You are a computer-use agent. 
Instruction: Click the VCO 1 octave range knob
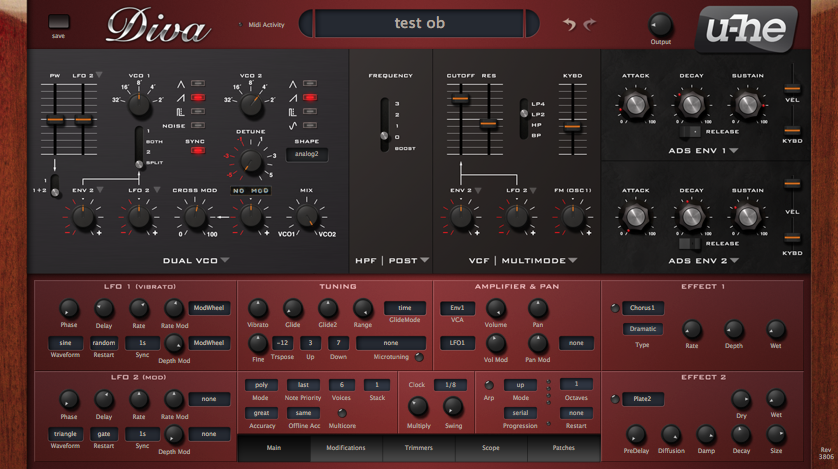(139, 105)
